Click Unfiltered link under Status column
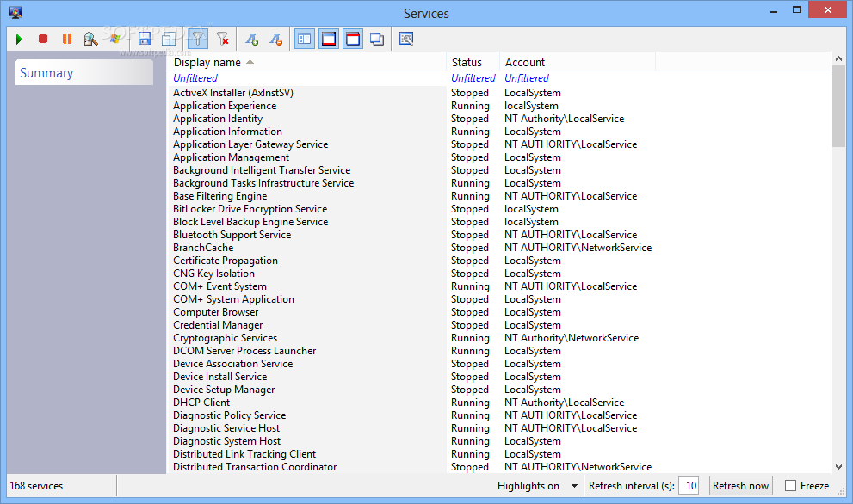This screenshot has width=853, height=504. 473,78
